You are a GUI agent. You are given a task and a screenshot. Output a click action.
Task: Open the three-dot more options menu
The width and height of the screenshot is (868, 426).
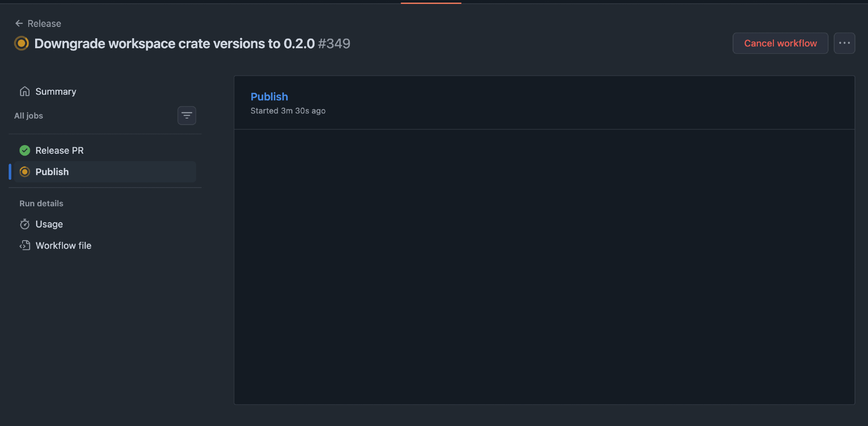(x=844, y=43)
